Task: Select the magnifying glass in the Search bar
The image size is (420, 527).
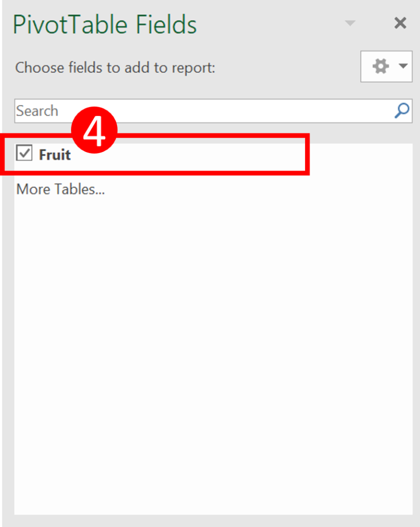Action: (402, 111)
